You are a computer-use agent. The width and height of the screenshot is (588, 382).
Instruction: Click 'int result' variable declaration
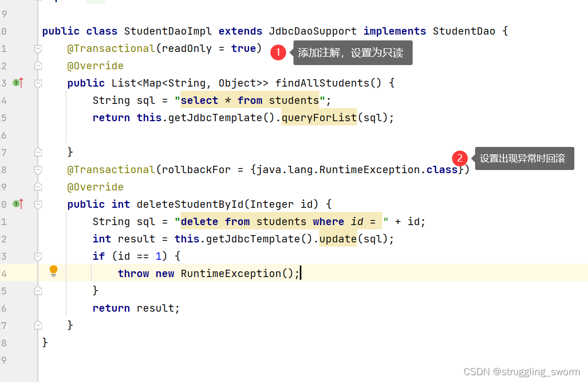point(124,239)
